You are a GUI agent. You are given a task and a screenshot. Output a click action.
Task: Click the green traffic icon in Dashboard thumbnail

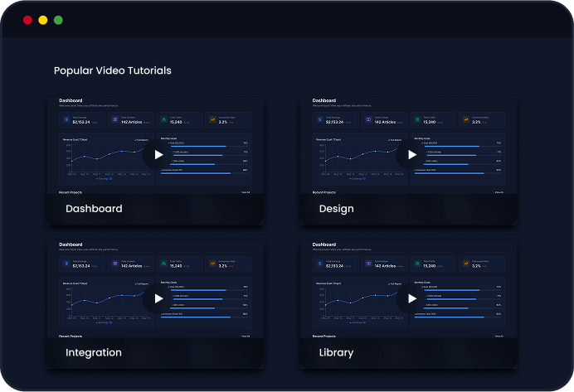(x=163, y=121)
